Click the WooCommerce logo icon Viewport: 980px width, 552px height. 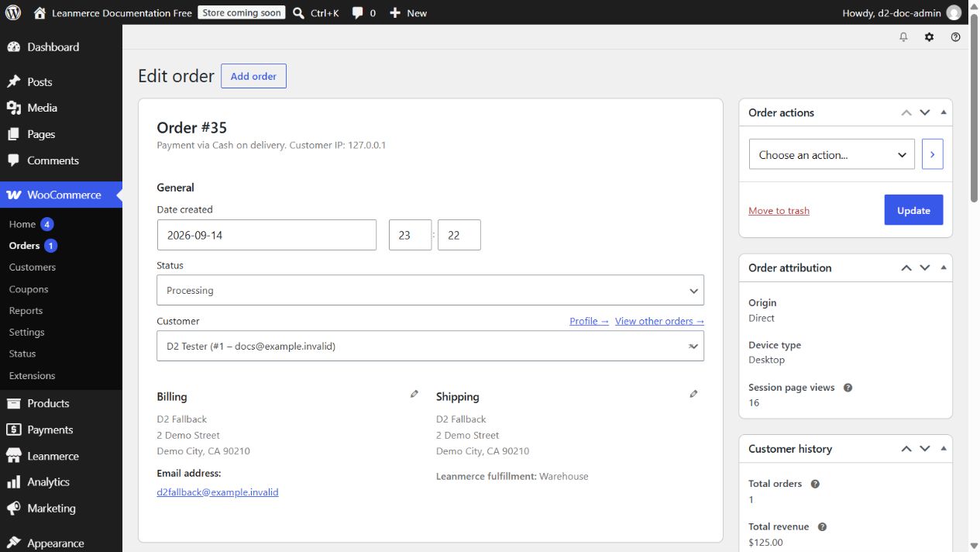pos(13,195)
